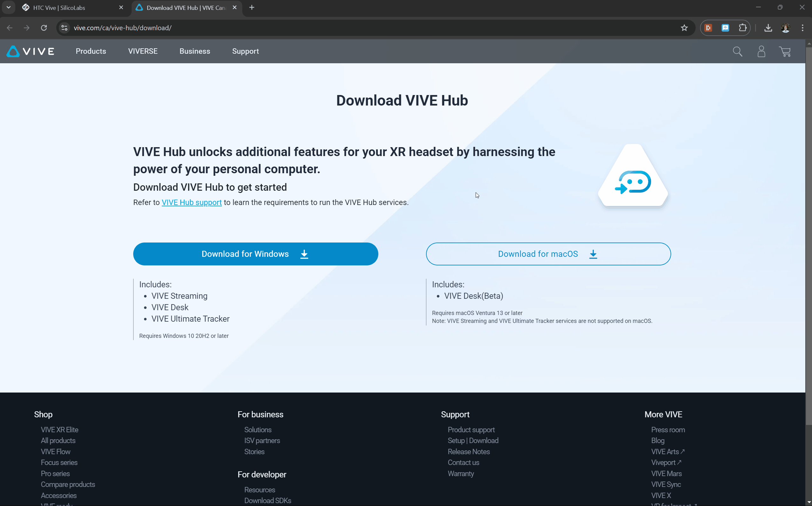Open Release Notes footer link

pyautogui.click(x=469, y=452)
